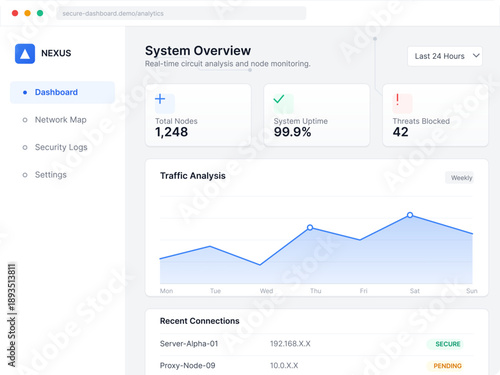Screen dimensions: 500x375
Task: Click the plus icon on Total Nodes card
Action: pos(160,99)
